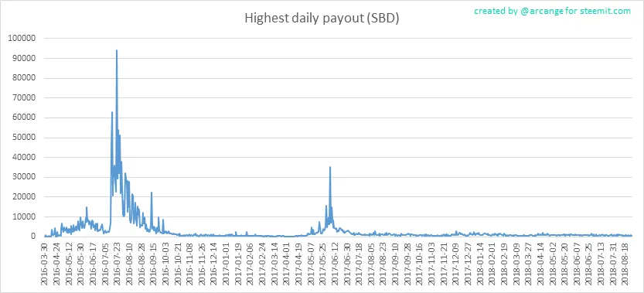Click the September 2016 spike near 22000 SBD

point(152,192)
